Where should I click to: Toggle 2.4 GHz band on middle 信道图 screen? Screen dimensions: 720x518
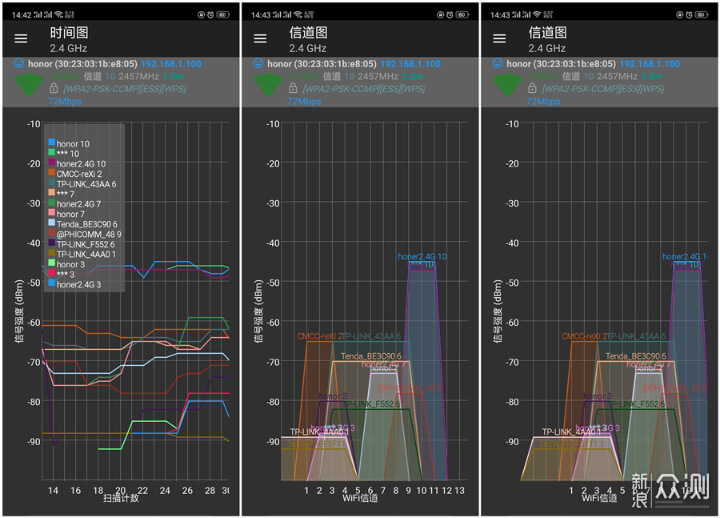point(308,48)
